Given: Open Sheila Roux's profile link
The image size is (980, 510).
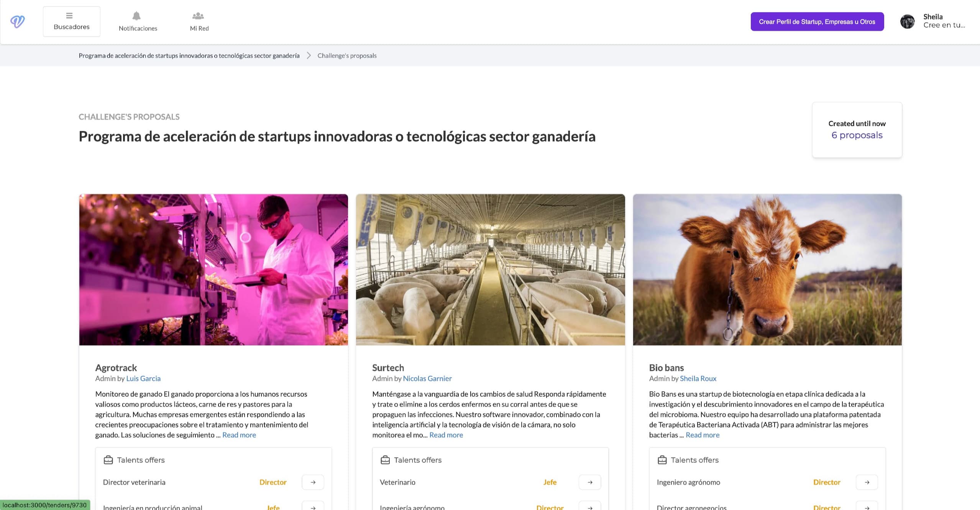Looking at the screenshot, I should click(698, 378).
